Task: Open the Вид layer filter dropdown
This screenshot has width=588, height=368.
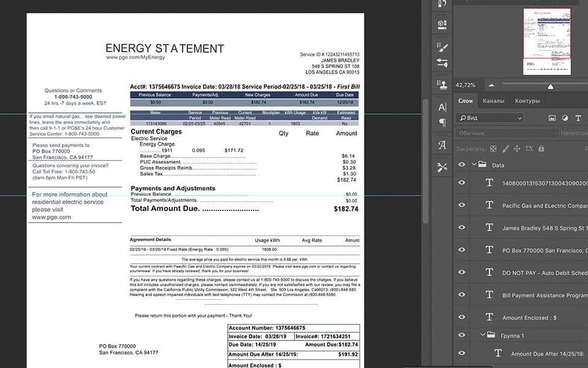Action: tap(489, 118)
